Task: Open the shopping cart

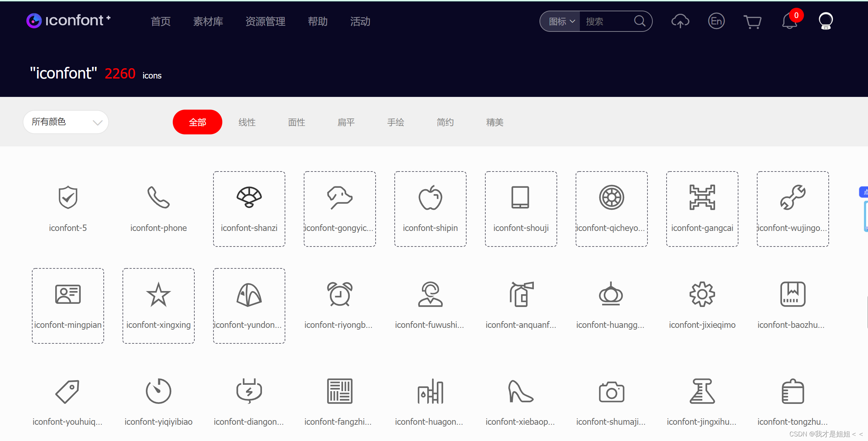Action: click(x=752, y=22)
